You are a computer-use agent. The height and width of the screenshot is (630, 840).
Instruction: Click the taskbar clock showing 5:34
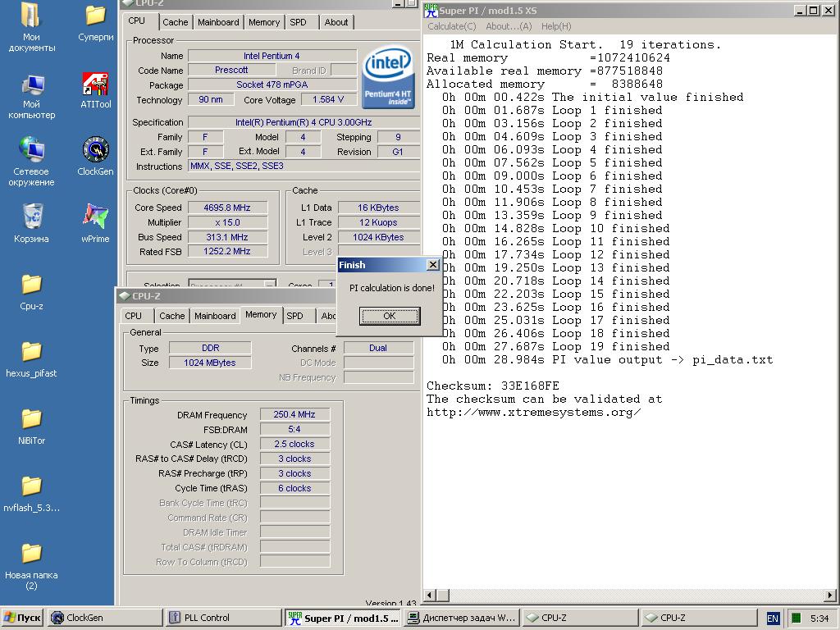point(819,619)
